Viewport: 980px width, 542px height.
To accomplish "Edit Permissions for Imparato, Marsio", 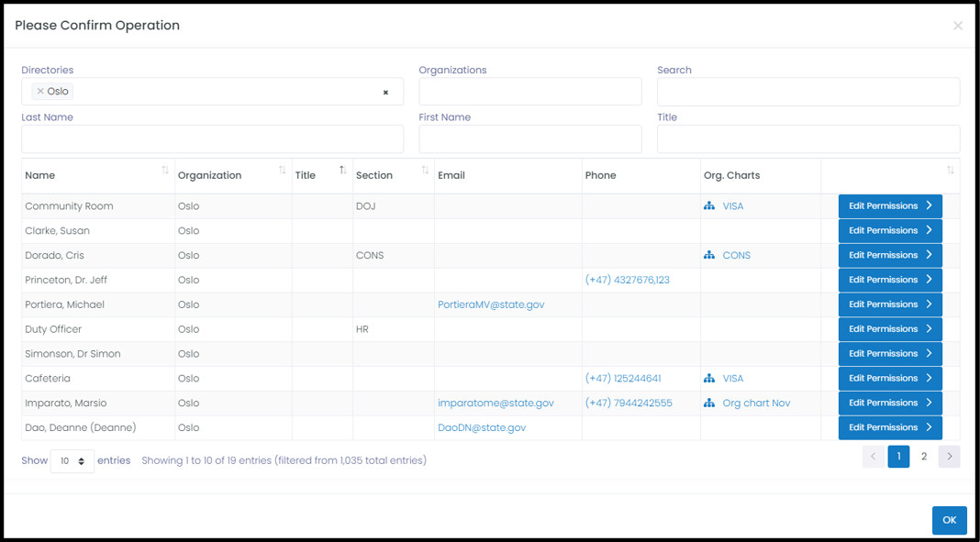I will (x=890, y=404).
